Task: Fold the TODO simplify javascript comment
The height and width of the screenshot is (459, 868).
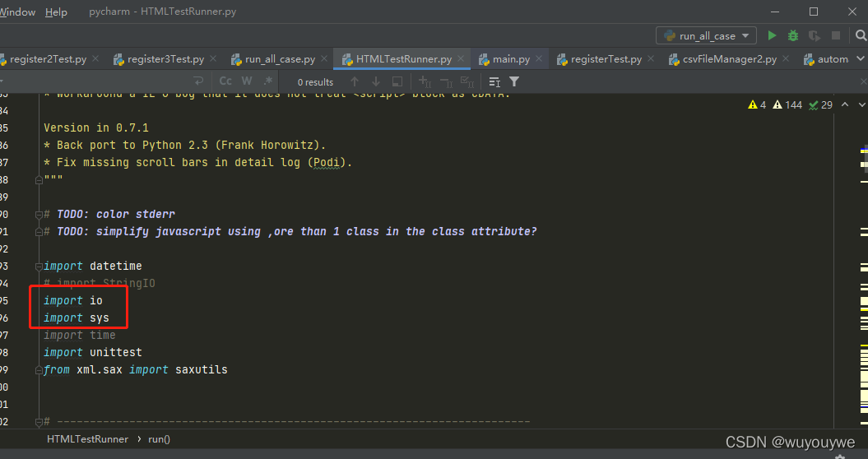Action: [x=39, y=231]
